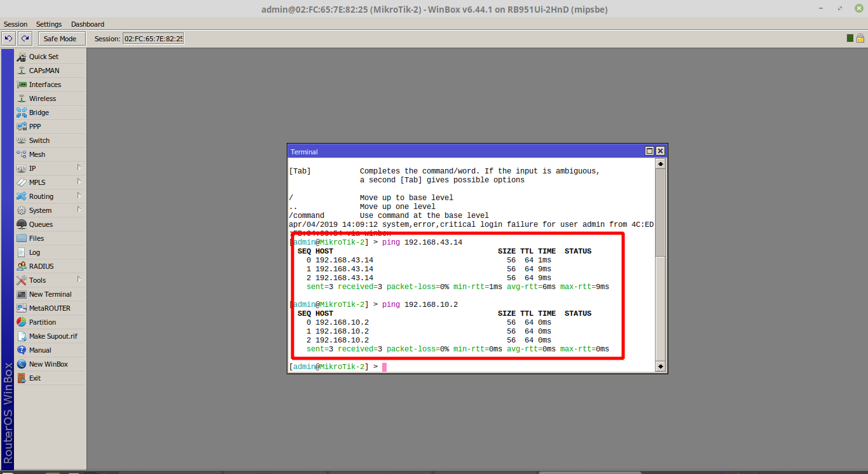868x474 pixels.
Task: Maximize the Terminal window
Action: click(650, 151)
